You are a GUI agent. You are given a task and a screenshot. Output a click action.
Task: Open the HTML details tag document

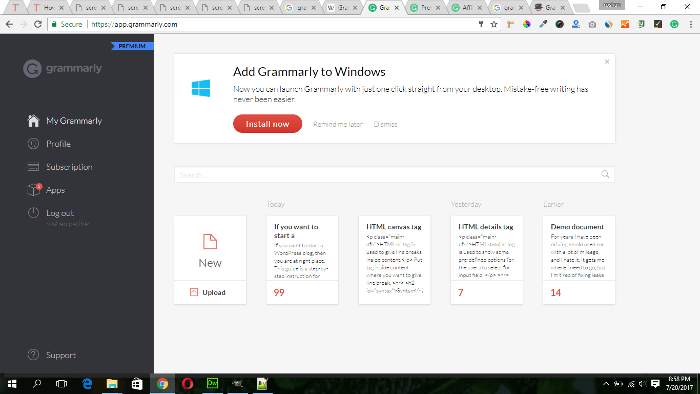pos(487,260)
